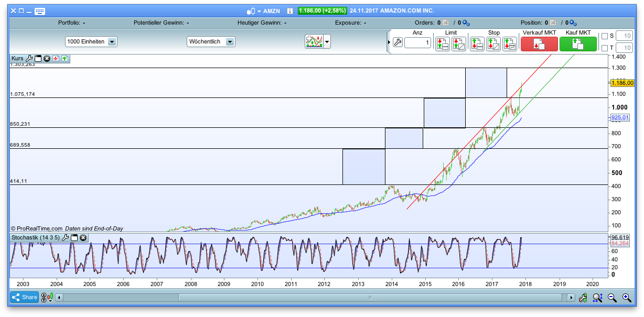The image size is (644, 317).
Task: Open Kurs panel settings wrench
Action: coord(29,58)
